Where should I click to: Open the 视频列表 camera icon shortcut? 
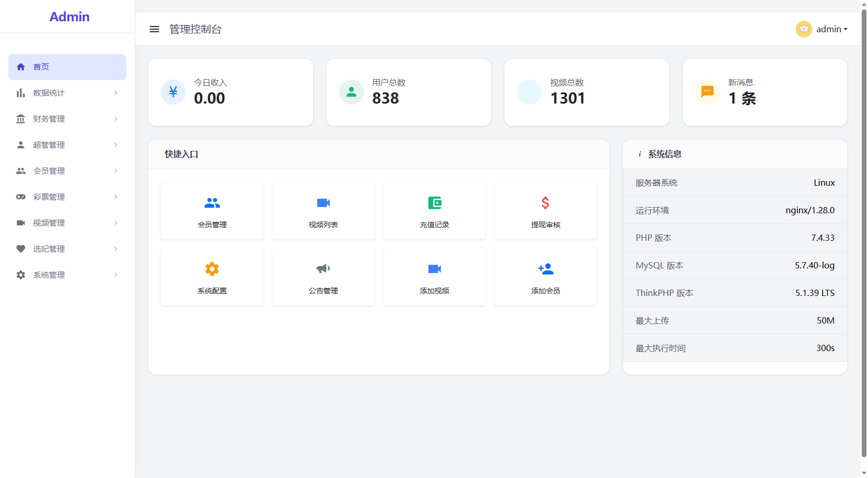coord(323,203)
